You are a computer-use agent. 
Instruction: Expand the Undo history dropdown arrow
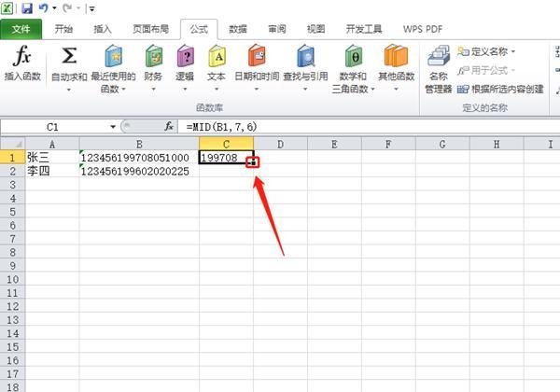click(x=54, y=7)
